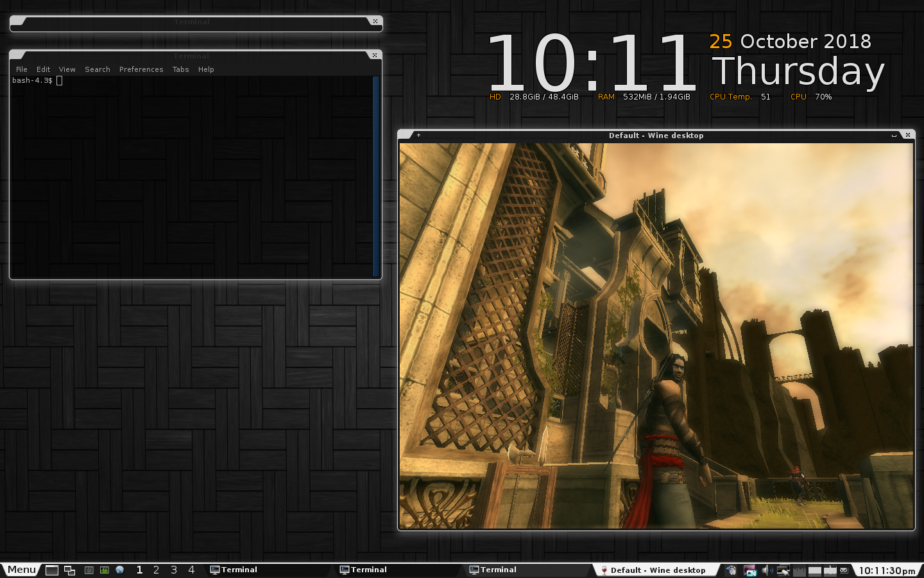The height and width of the screenshot is (578, 924).
Task: Click the up-arrow icon on Wine desktop titlebar
Action: pyautogui.click(x=418, y=136)
